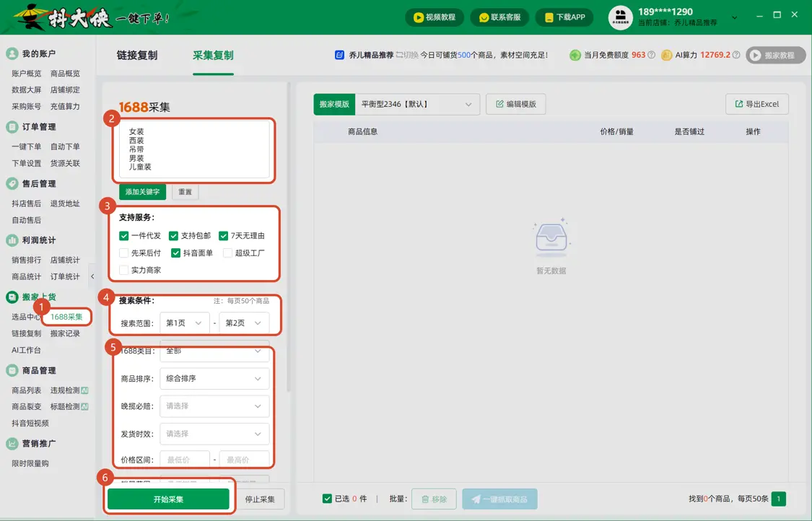Click the 售后管理 sidebar icon
The width and height of the screenshot is (812, 521).
pos(12,183)
